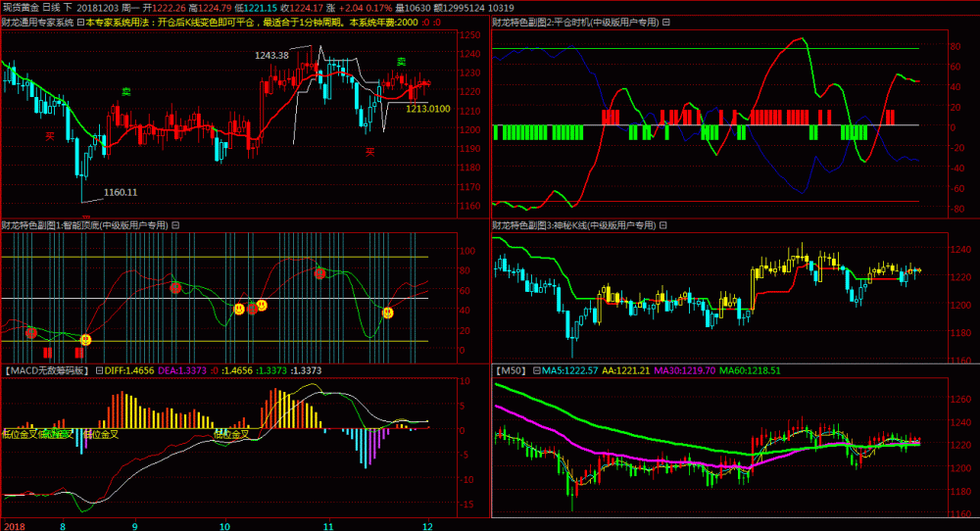Click the red face marker near the 80 level in November
The height and width of the screenshot is (531, 980).
coord(320,273)
